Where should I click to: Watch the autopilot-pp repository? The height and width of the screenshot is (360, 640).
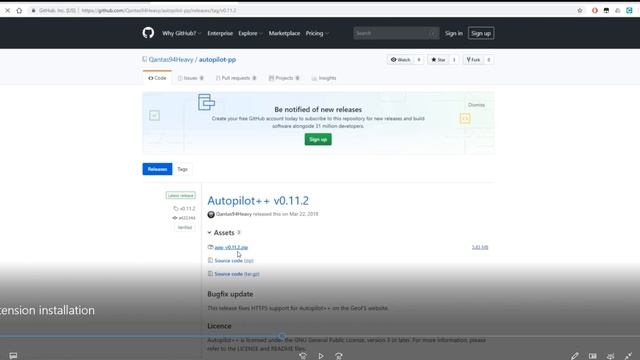click(x=400, y=60)
